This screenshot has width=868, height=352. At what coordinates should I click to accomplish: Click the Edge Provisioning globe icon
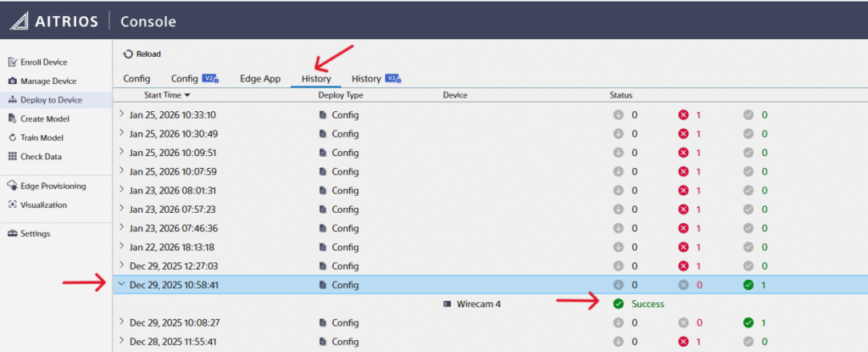(12, 186)
